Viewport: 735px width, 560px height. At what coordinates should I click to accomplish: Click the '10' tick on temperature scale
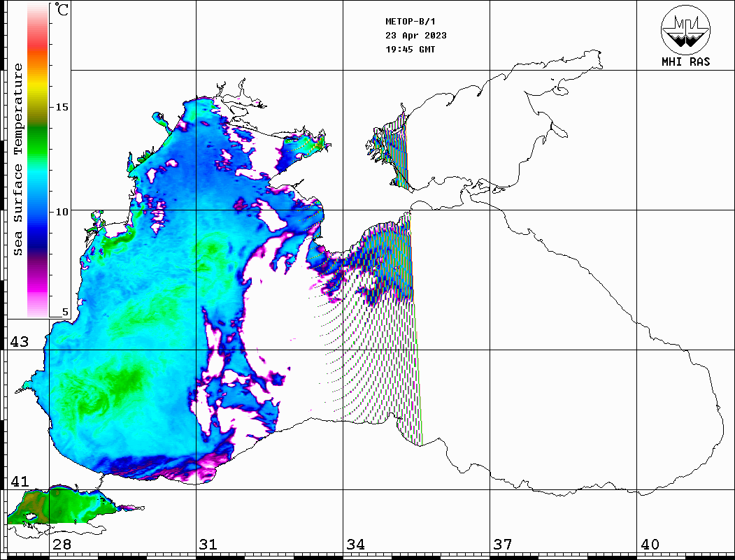pos(62,212)
